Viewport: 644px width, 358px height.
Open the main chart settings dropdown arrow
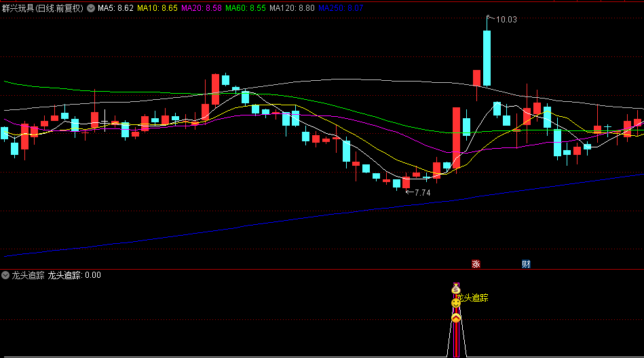91,8
